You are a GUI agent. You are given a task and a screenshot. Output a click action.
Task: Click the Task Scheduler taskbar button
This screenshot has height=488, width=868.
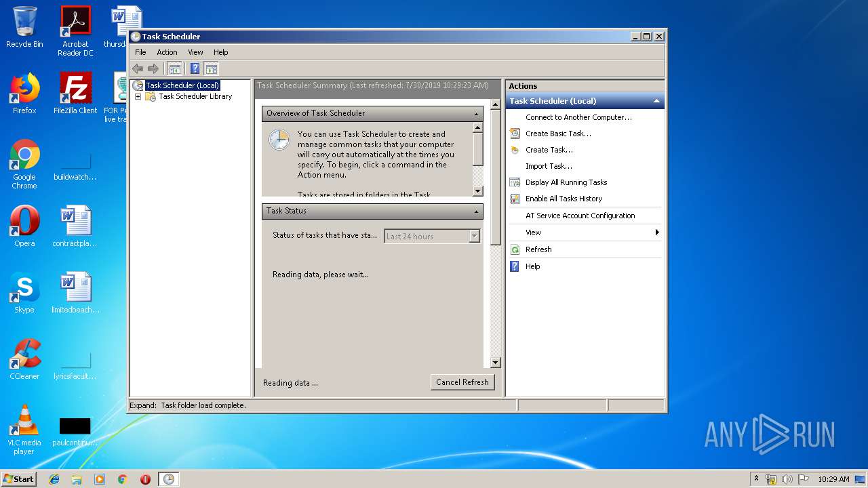(168, 479)
